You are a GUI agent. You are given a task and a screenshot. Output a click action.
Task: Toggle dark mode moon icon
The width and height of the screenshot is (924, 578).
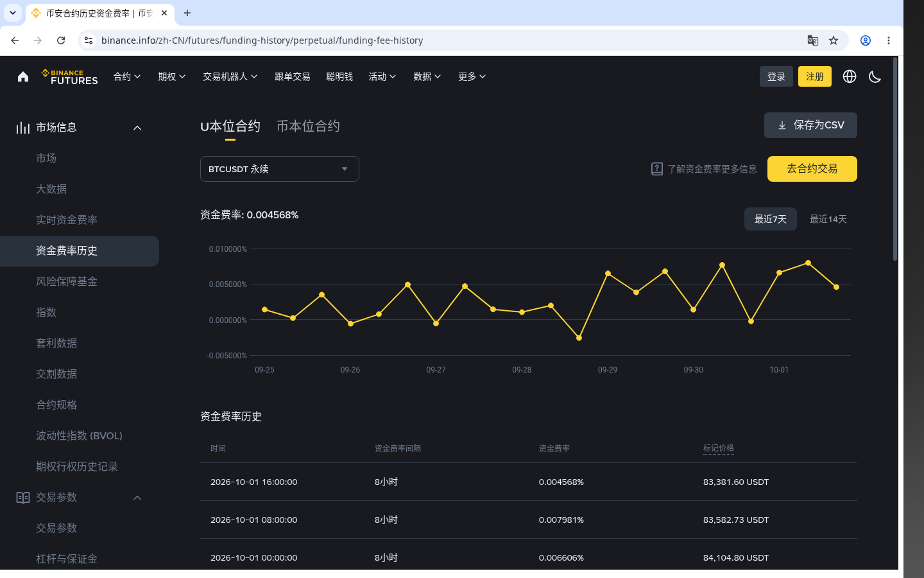875,76
